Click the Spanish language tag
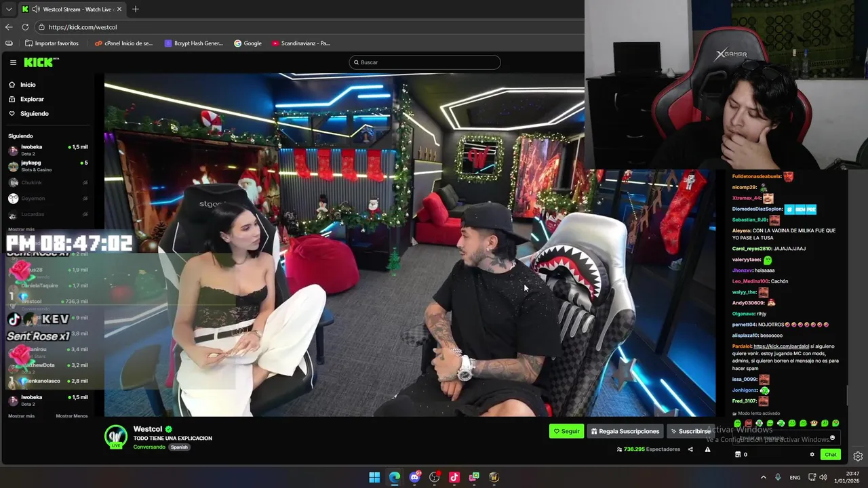868x488 pixels. tap(179, 447)
